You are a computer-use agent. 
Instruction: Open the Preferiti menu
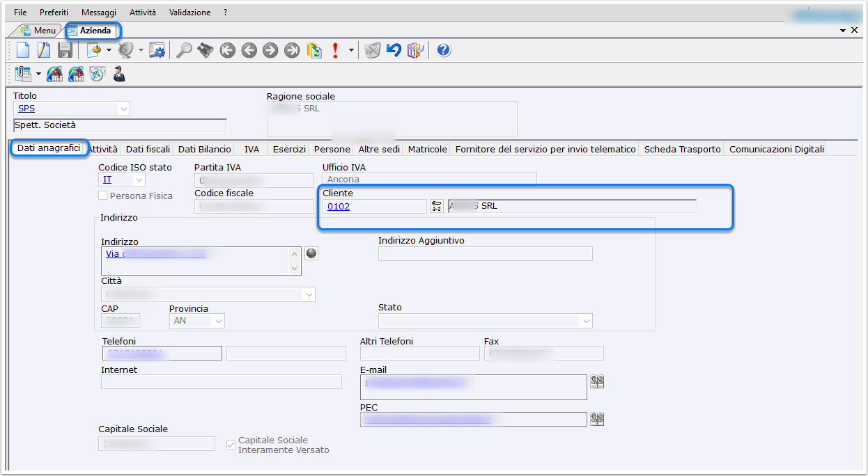(x=54, y=13)
